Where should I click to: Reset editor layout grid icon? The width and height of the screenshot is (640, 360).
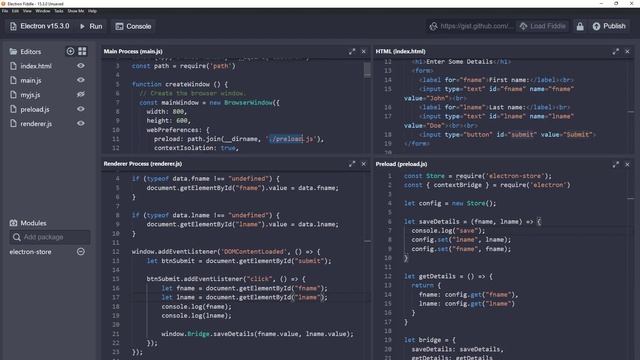point(82,51)
